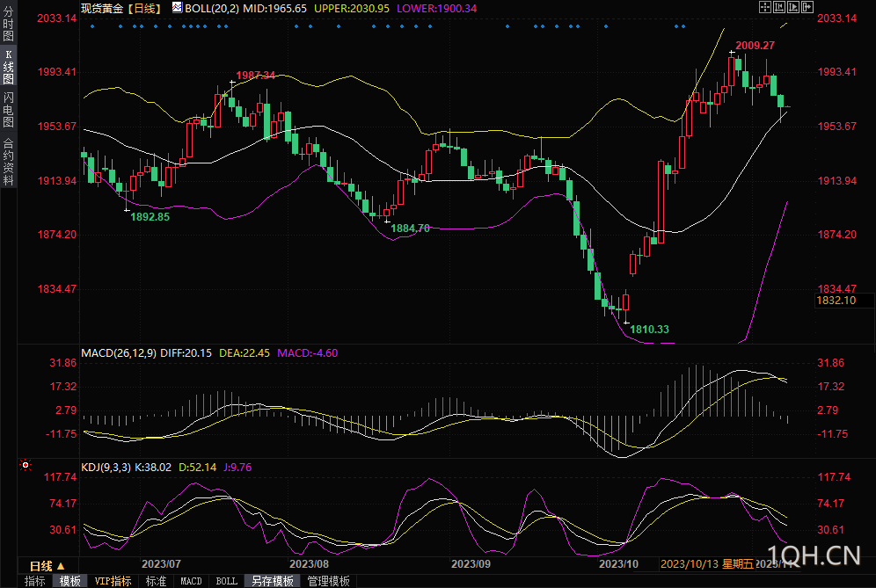Click the chart playback arrow icon
Image resolution: width=876 pixels, height=588 pixels.
point(793,7)
